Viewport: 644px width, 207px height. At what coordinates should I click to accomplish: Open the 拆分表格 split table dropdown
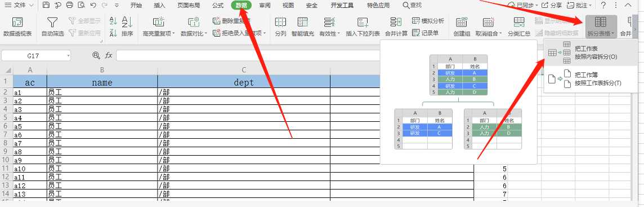(x=601, y=27)
